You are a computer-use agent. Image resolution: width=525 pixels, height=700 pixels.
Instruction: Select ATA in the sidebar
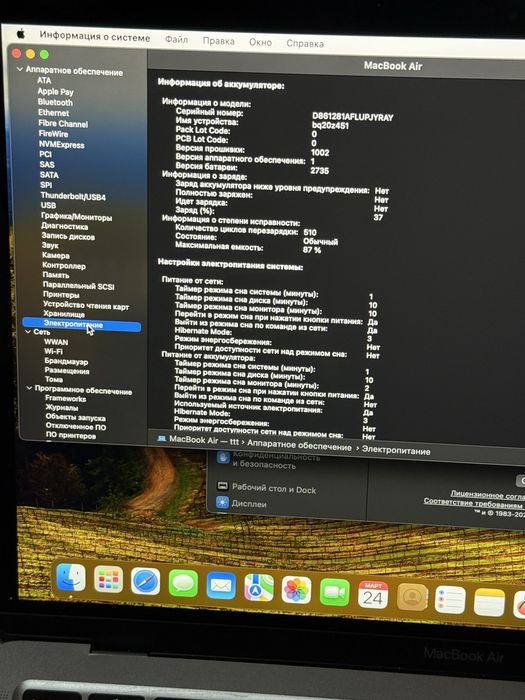pyautogui.click(x=44, y=80)
